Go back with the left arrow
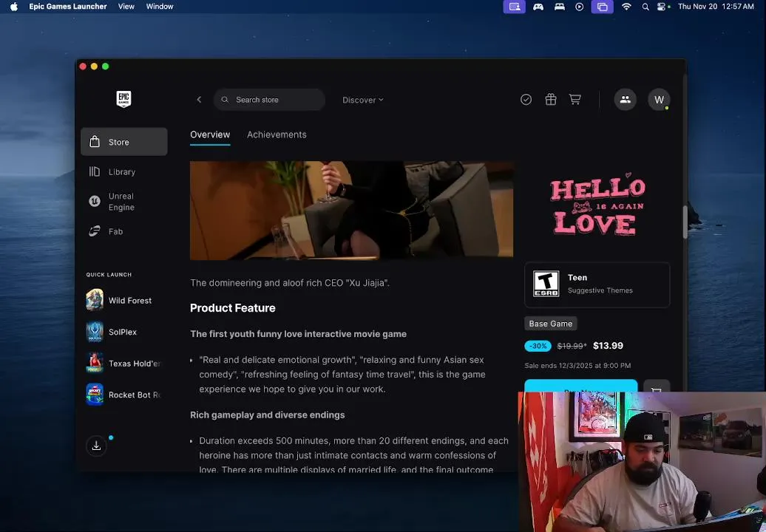The width and height of the screenshot is (766, 532). tap(199, 100)
